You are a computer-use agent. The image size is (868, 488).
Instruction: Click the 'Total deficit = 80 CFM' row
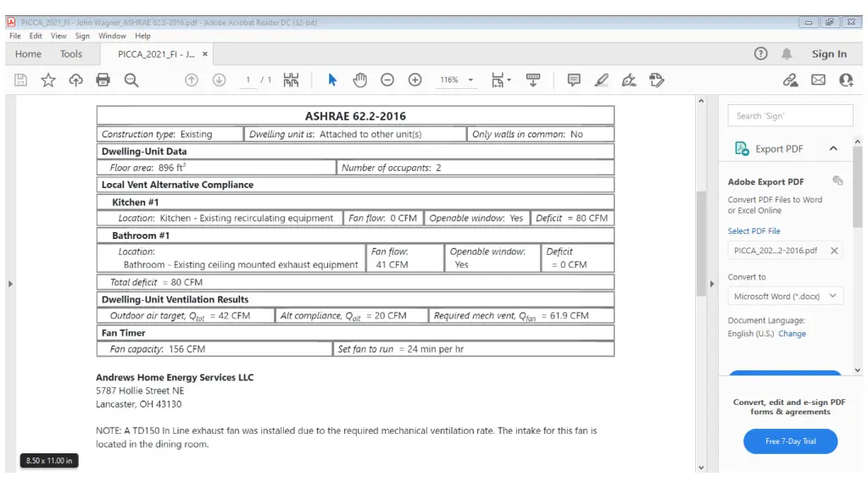click(355, 282)
